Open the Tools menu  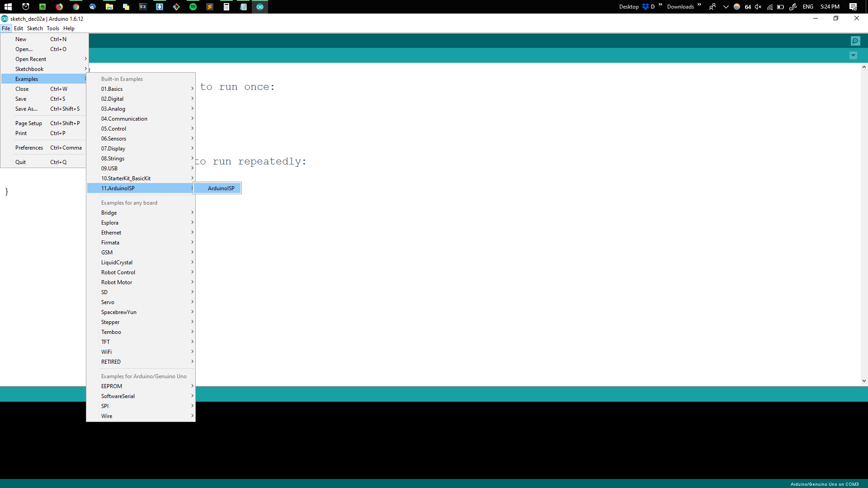pyautogui.click(x=53, y=28)
